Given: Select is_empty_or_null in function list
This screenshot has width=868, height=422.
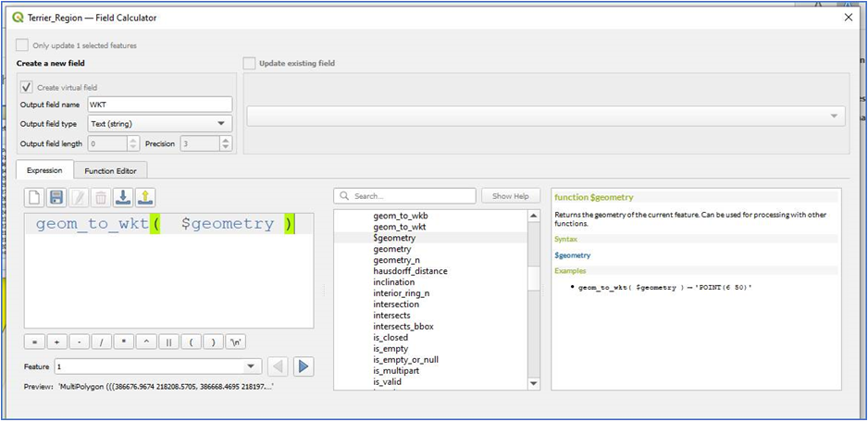Looking at the screenshot, I should [x=405, y=359].
